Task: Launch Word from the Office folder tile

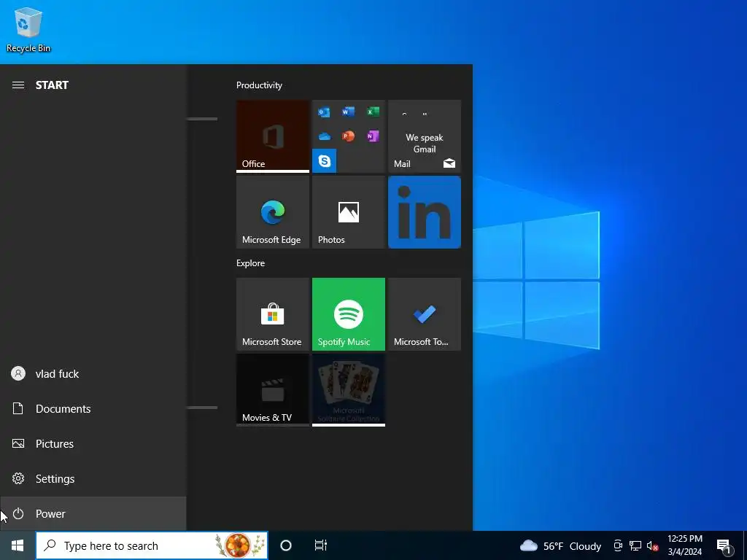Action: [x=348, y=112]
